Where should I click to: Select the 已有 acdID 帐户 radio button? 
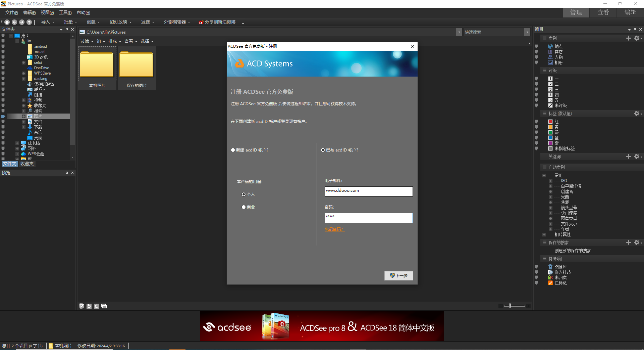[323, 150]
